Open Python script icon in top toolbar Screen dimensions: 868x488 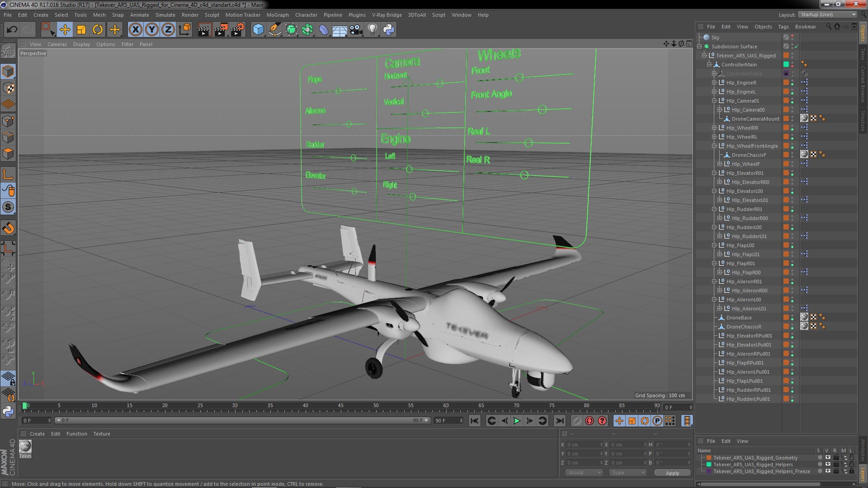pyautogui.click(x=389, y=30)
